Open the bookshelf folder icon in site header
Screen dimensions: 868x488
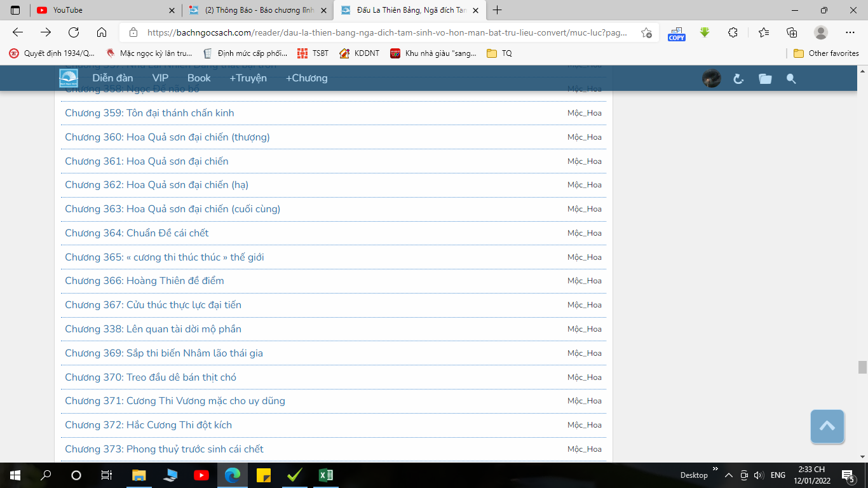tap(765, 79)
